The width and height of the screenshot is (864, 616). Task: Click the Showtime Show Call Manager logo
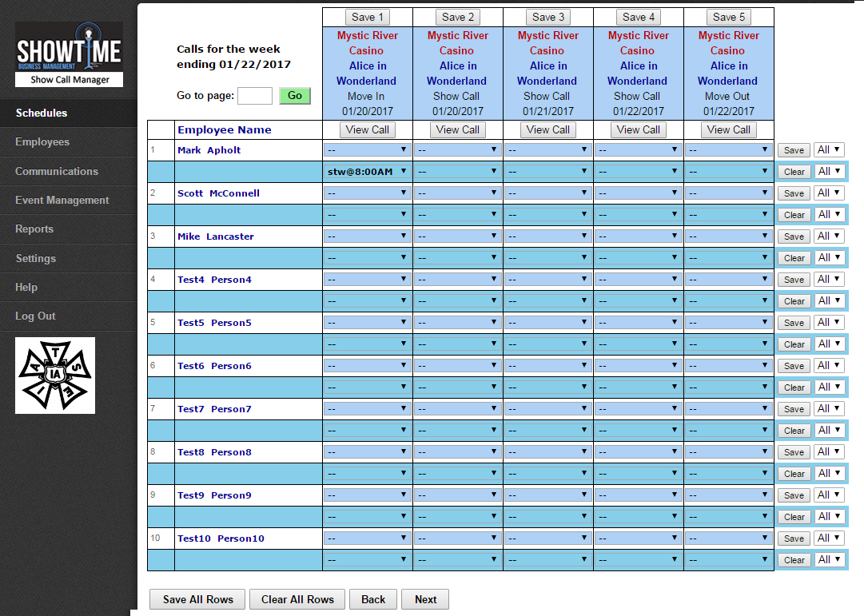[x=69, y=54]
